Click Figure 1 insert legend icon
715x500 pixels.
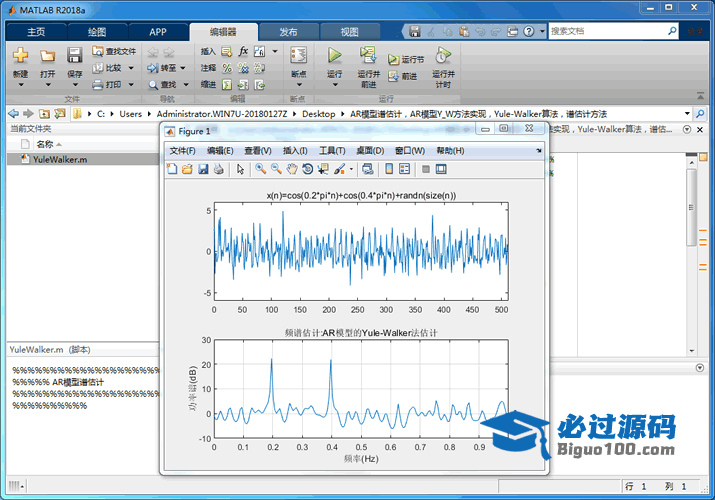point(404,169)
